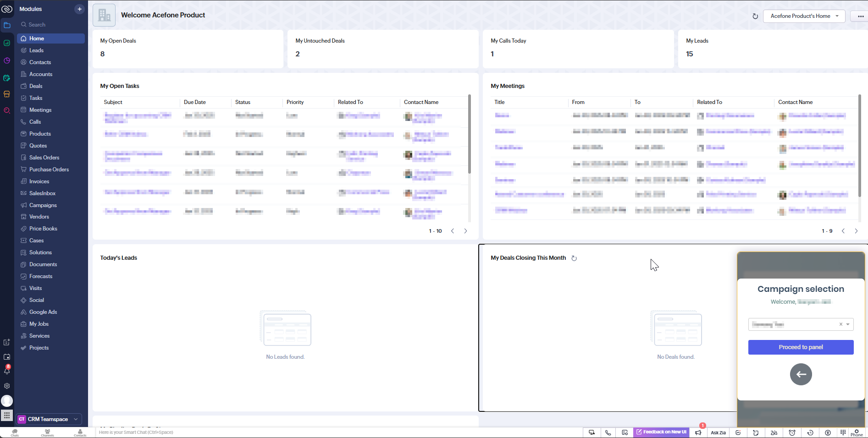Click the organization building logo thumbnail
This screenshot has width=868, height=438.
(x=104, y=15)
